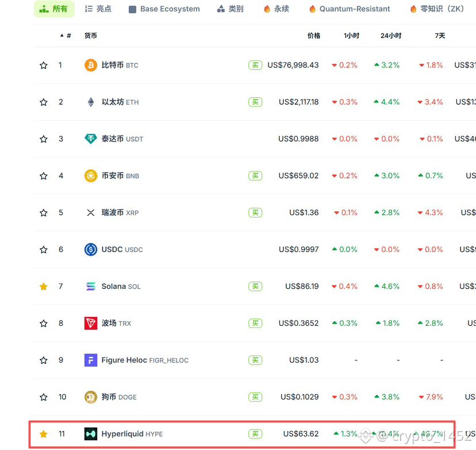Viewport: 476px width, 450px height.
Task: Open the 类别 tab
Action: (231, 9)
